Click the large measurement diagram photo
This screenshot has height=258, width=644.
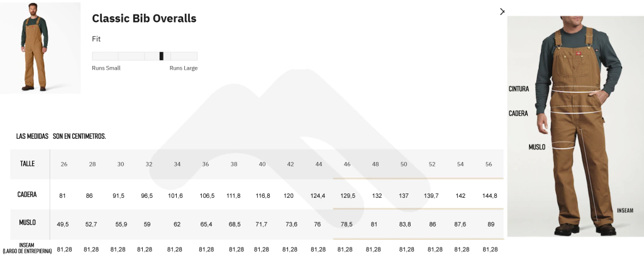575,126
